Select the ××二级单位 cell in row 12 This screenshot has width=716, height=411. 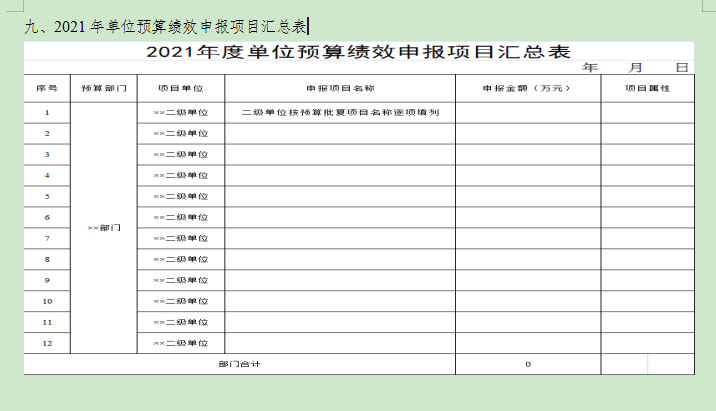[181, 343]
